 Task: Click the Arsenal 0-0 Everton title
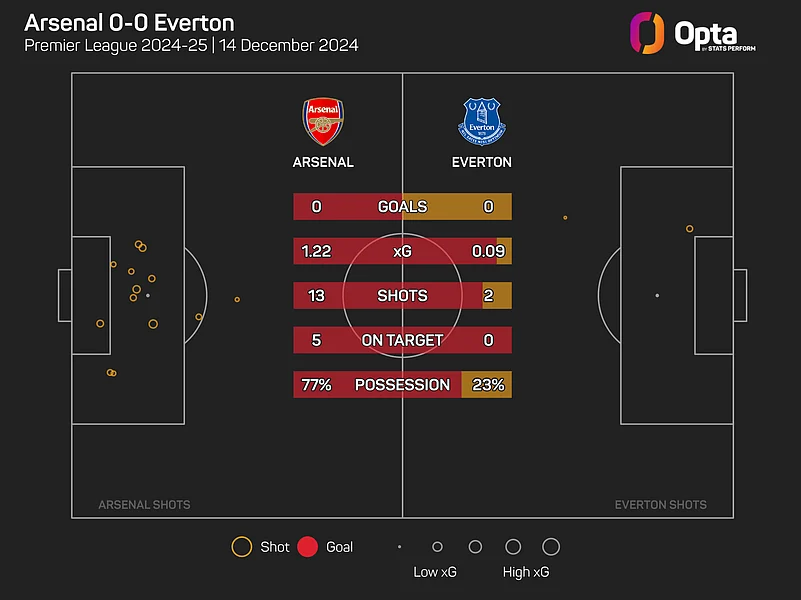pyautogui.click(x=129, y=22)
